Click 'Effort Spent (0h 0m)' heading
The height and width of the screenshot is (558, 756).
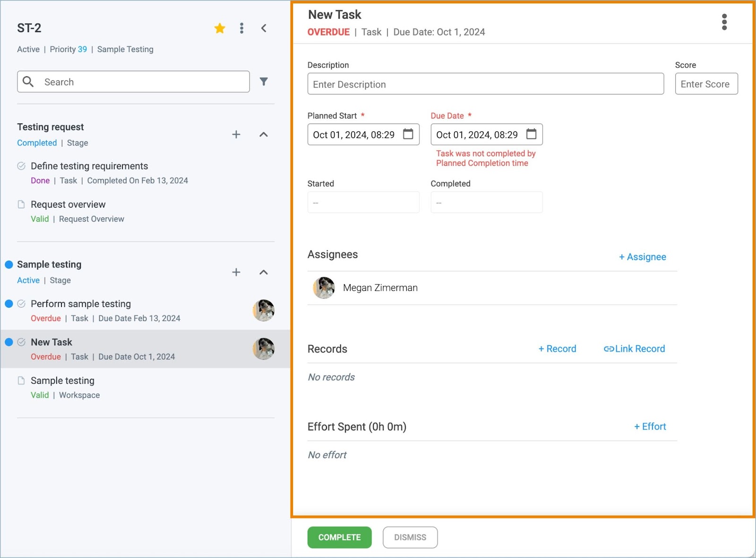pyautogui.click(x=357, y=427)
